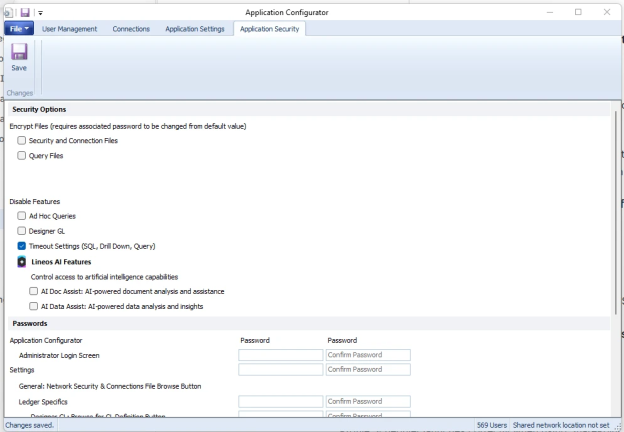This screenshot has height=432, width=624.
Task: Enable AI Data Assist checkbox
Action: pyautogui.click(x=34, y=306)
